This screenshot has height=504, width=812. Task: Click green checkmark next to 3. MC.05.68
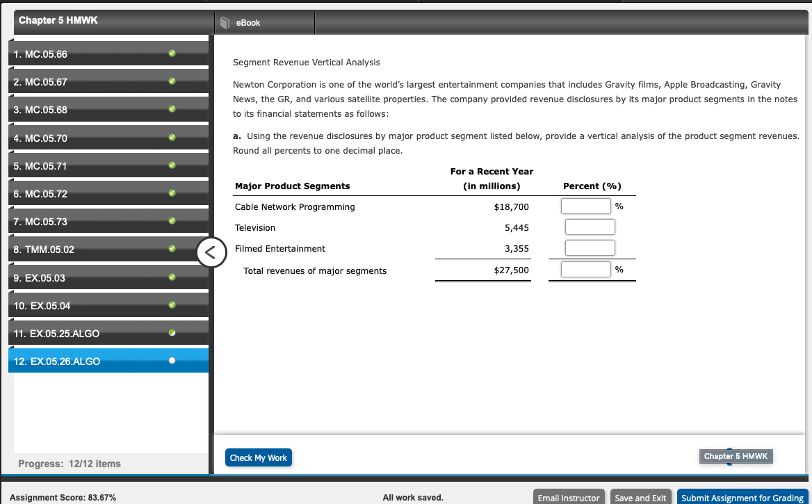tap(172, 108)
